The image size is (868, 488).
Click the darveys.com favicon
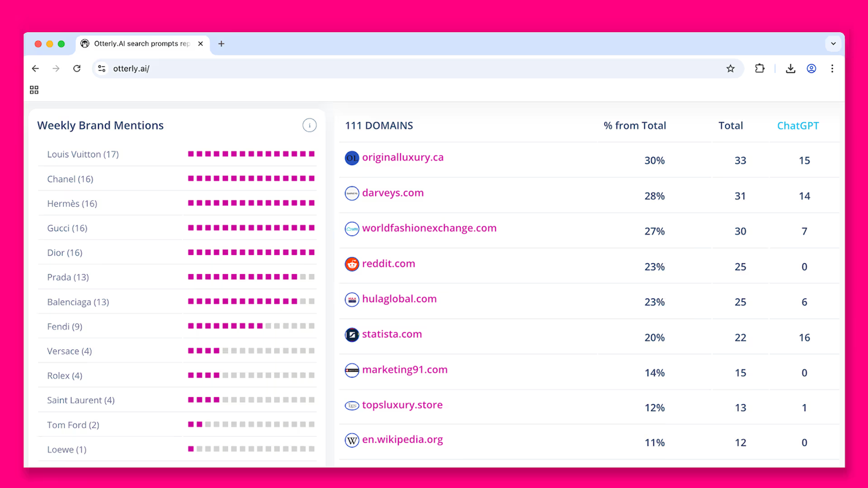pyautogui.click(x=352, y=193)
